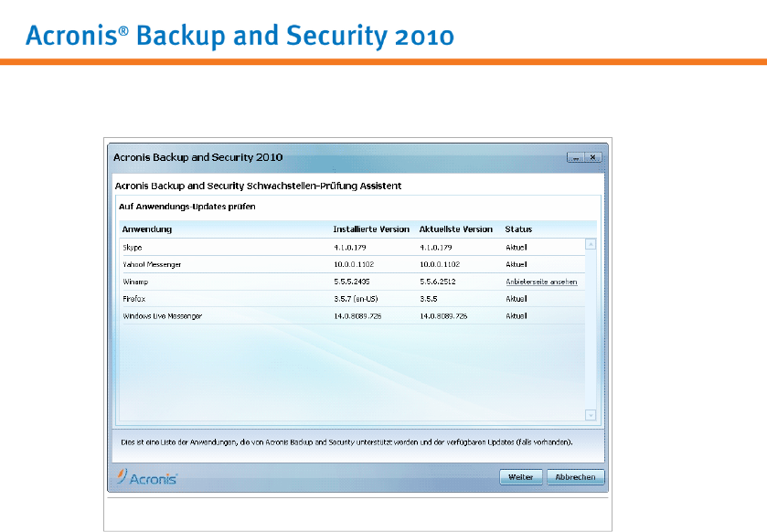The width and height of the screenshot is (767, 532).
Task: Click the Aktuell status for Firefox
Action: point(517,299)
